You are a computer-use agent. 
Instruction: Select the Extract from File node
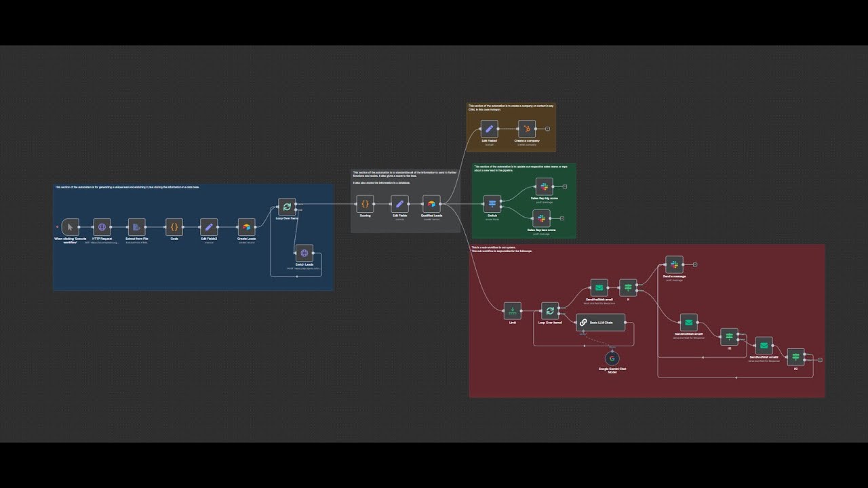(x=137, y=227)
